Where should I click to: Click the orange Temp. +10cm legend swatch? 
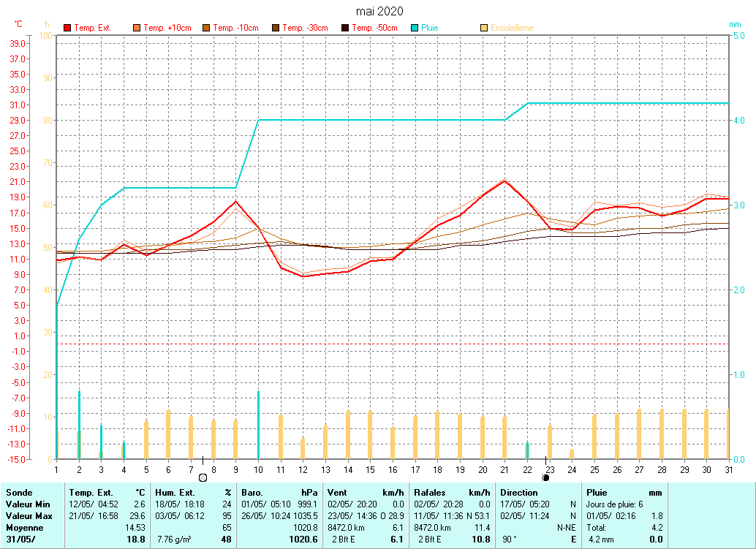[x=137, y=28]
